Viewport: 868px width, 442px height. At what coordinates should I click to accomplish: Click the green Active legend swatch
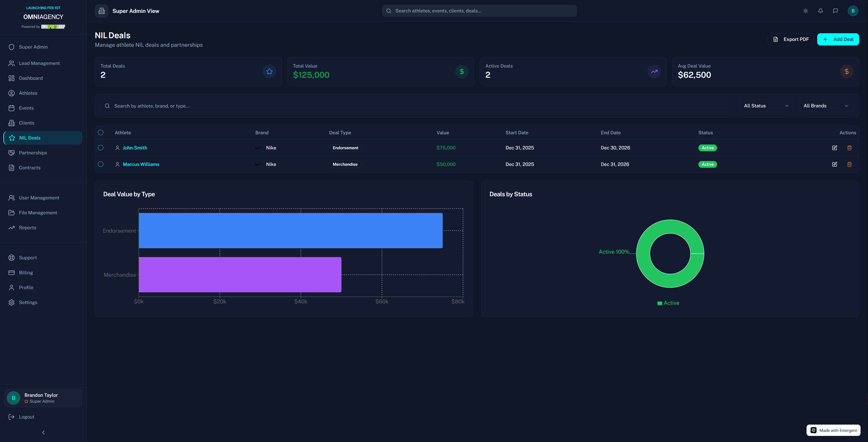coord(660,303)
